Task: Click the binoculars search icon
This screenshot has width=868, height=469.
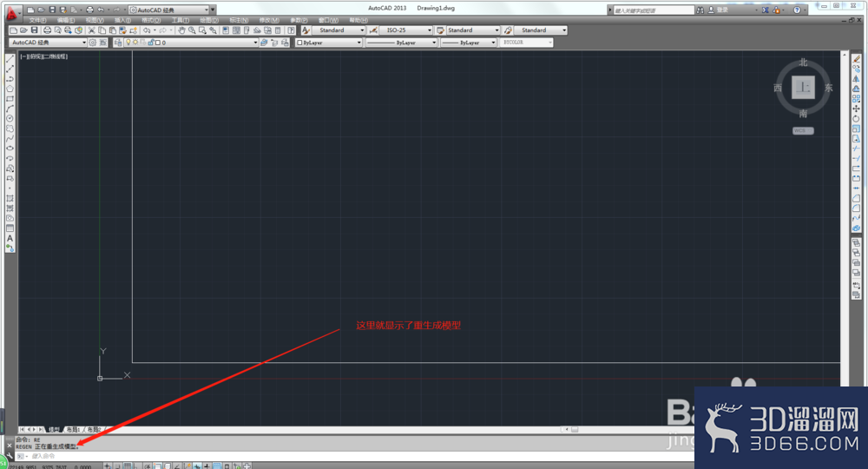Action: pyautogui.click(x=700, y=10)
